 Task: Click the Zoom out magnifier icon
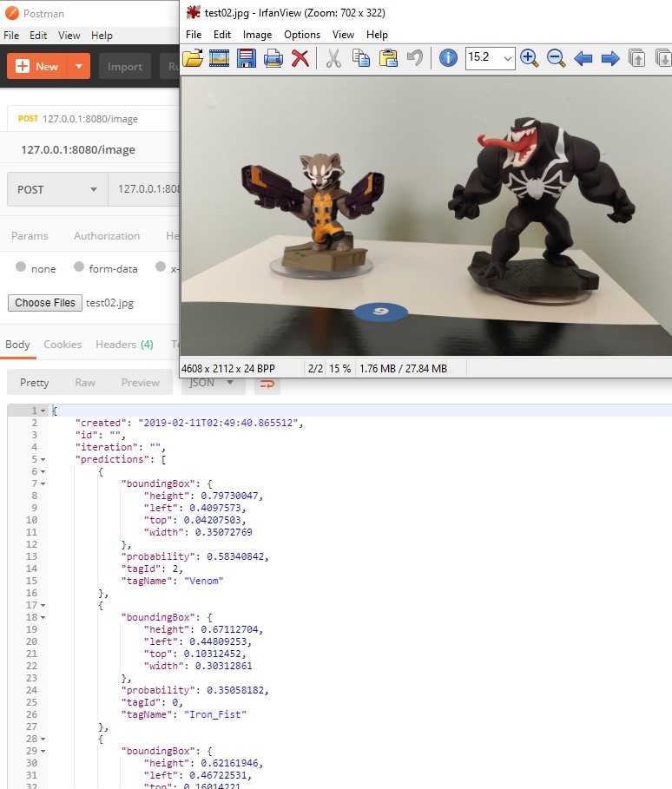click(557, 58)
